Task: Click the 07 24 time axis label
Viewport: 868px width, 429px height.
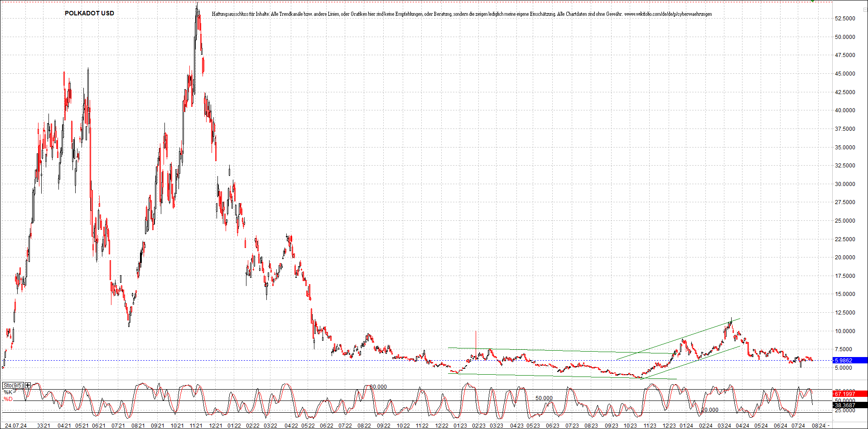Action: pos(798,426)
